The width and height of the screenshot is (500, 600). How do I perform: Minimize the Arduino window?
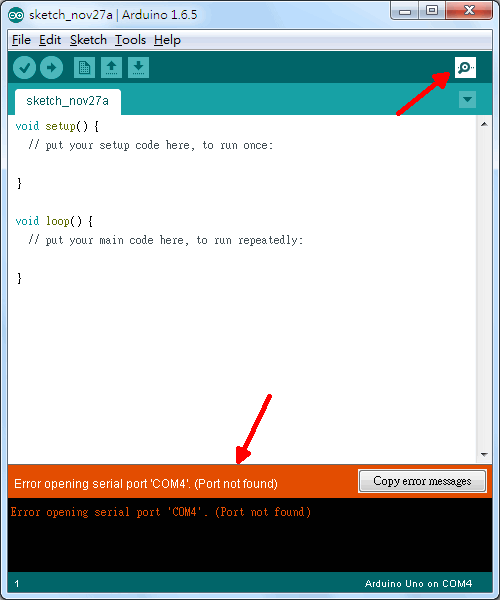pyautogui.click(x=404, y=10)
